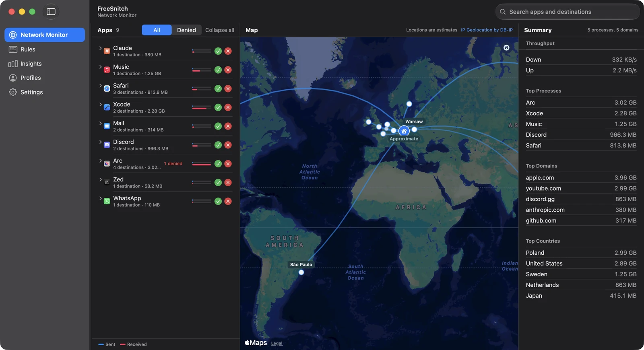Select the Network Monitor sidebar item

45,35
